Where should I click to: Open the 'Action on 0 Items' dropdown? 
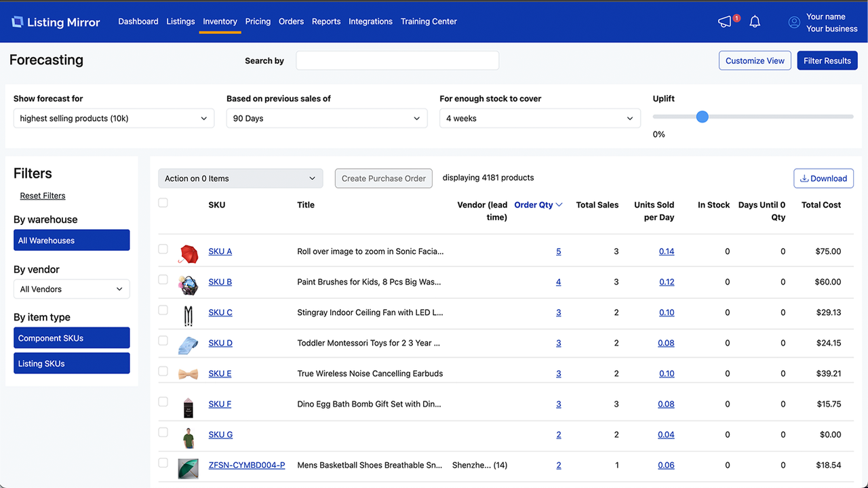click(241, 178)
